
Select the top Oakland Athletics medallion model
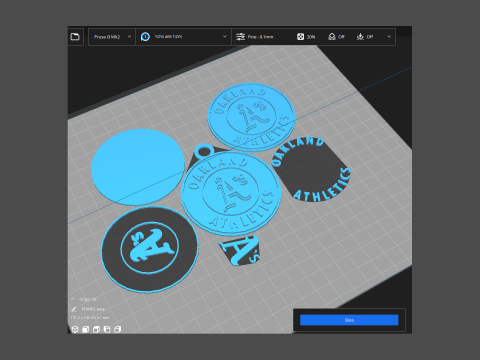[x=252, y=117]
